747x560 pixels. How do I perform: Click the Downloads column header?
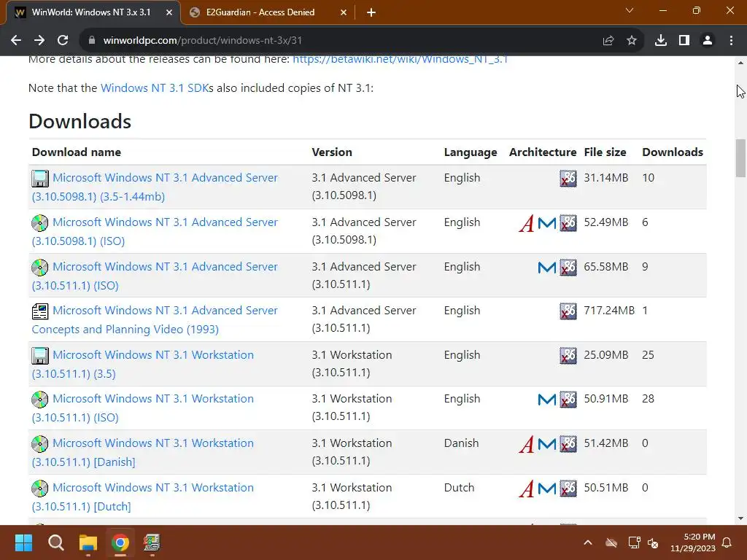[673, 152]
